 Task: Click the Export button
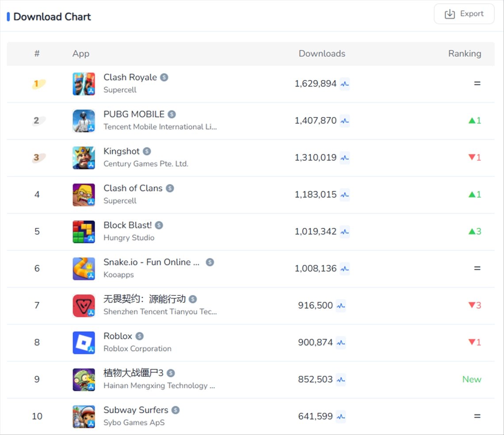pyautogui.click(x=464, y=14)
